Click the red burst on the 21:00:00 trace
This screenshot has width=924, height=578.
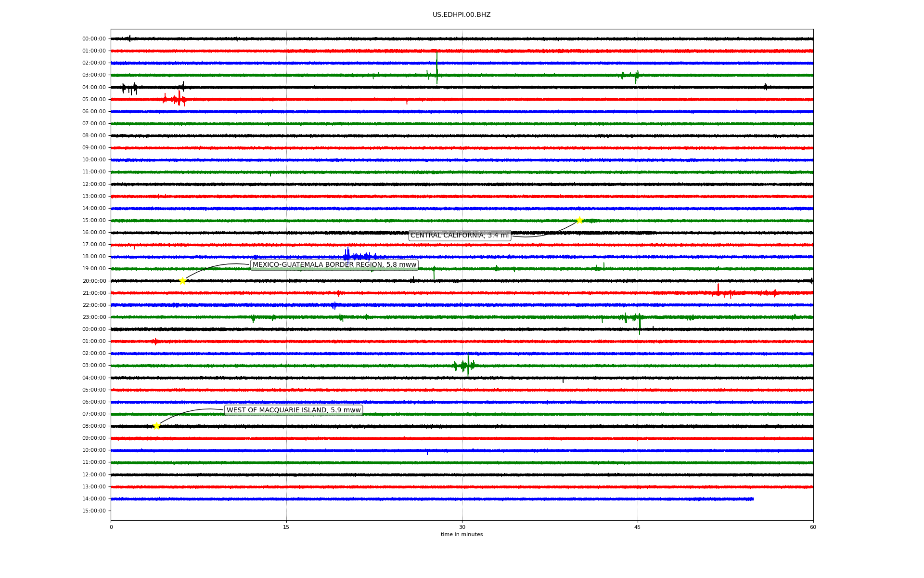point(718,291)
